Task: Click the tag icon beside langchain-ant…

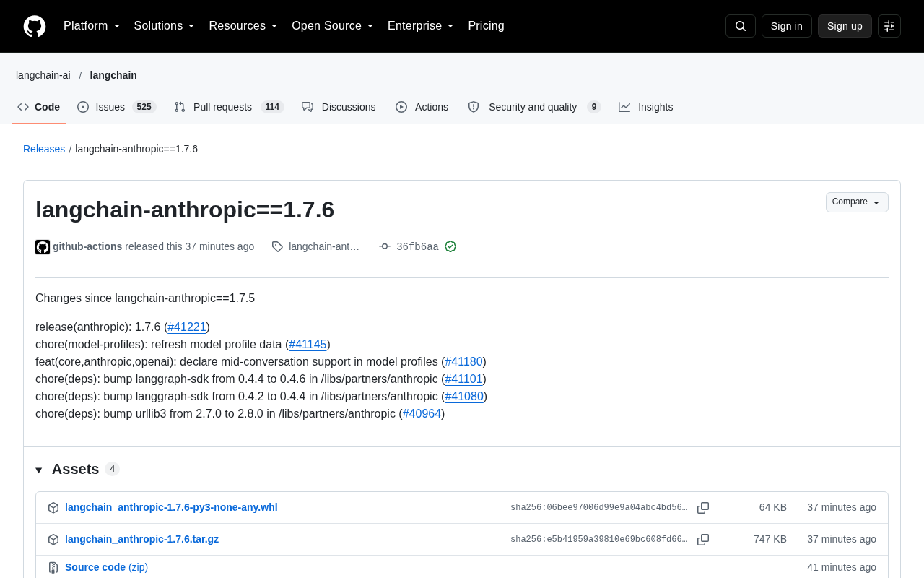Action: (277, 246)
